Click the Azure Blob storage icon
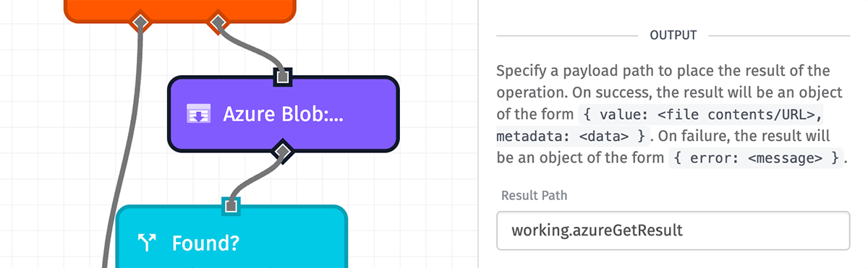The height and width of the screenshot is (268, 868). click(198, 114)
